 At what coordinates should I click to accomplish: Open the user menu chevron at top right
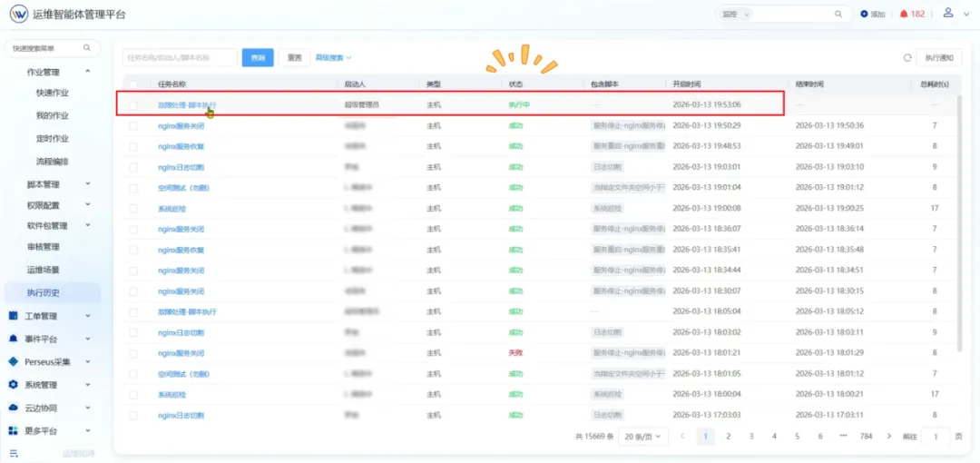(966, 14)
